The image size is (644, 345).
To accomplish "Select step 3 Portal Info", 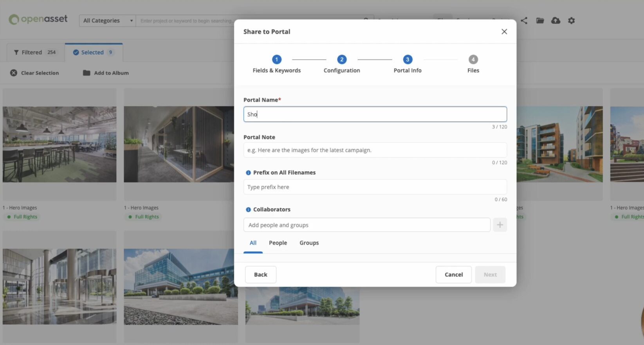I will pyautogui.click(x=408, y=64).
